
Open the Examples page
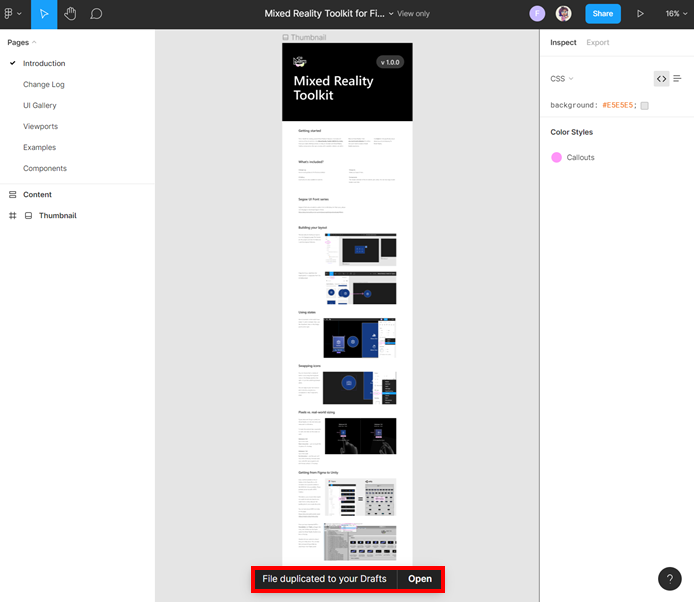39,147
